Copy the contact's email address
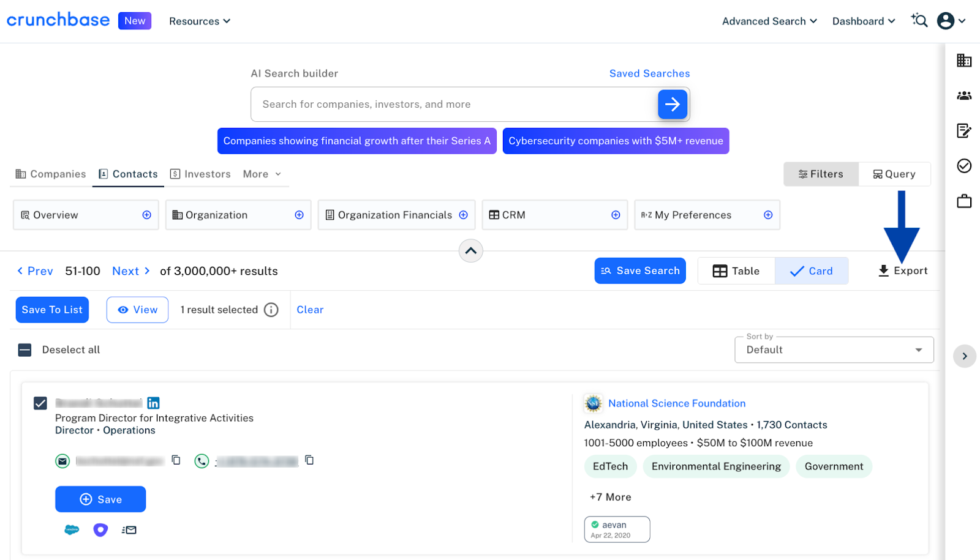This screenshot has width=980, height=560. (176, 460)
